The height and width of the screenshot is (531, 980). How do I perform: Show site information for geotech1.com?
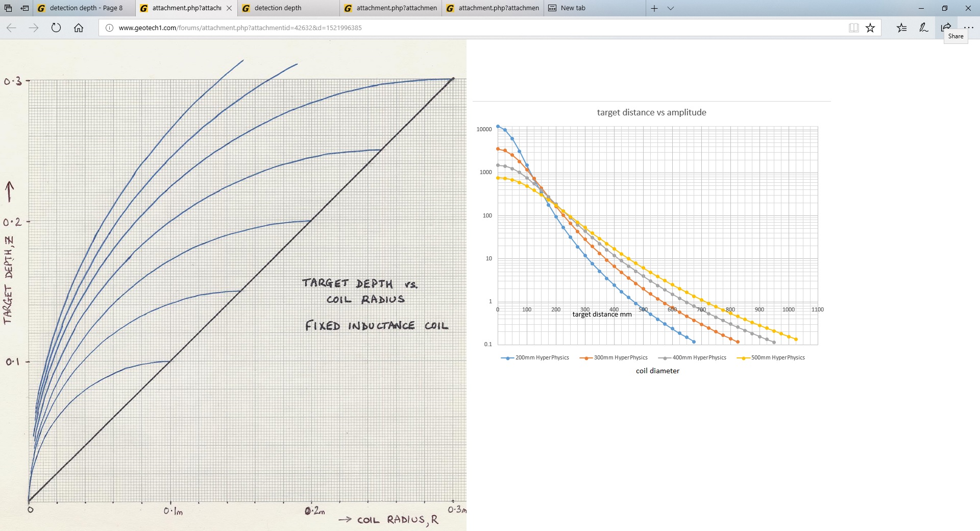tap(109, 28)
